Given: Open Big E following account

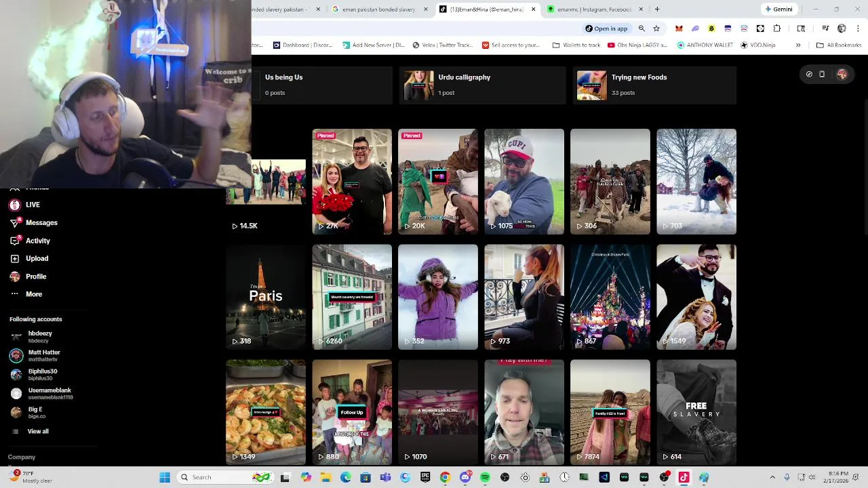Looking at the screenshot, I should tap(28, 412).
